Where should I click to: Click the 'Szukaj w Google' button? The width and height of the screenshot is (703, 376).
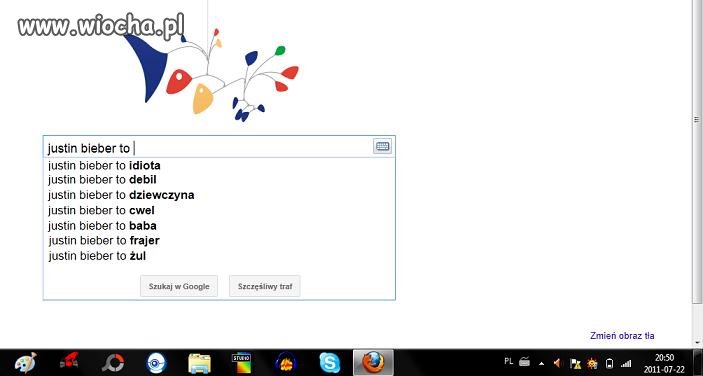pos(179,286)
